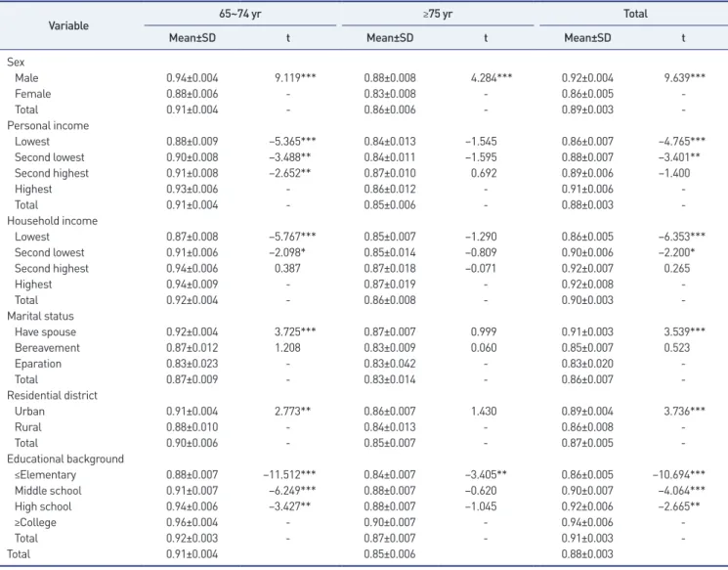Click the "Eparation" row label
Image resolution: width=728 pixels, height=570 pixels.
(x=37, y=364)
